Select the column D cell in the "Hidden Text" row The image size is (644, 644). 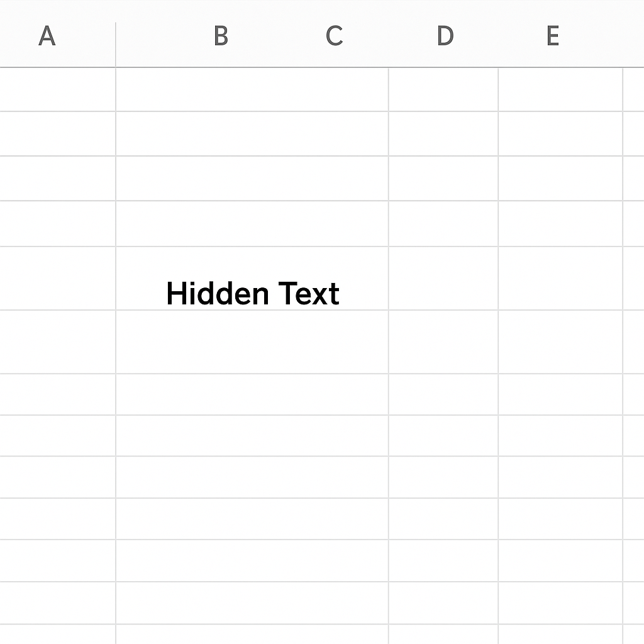[443, 279]
